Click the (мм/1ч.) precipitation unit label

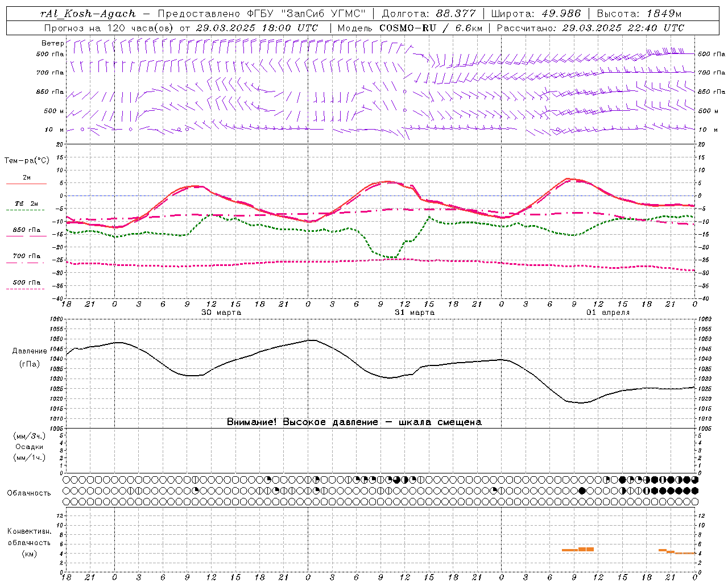pyautogui.click(x=30, y=458)
